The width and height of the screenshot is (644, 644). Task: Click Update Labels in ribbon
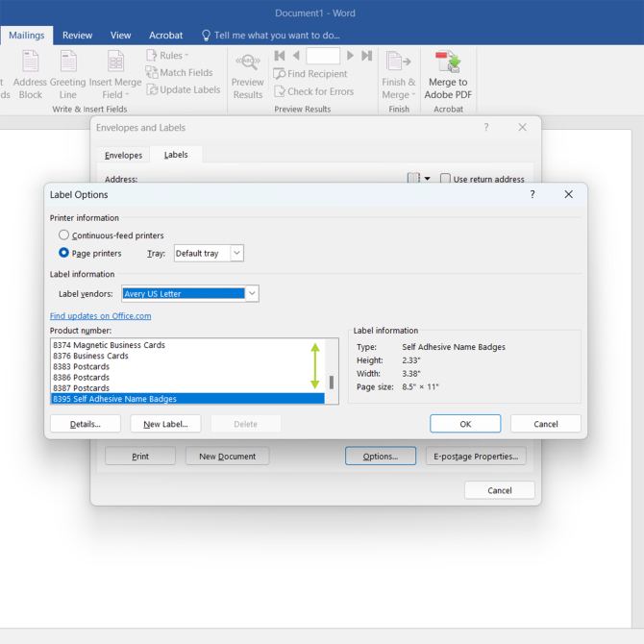(x=184, y=89)
